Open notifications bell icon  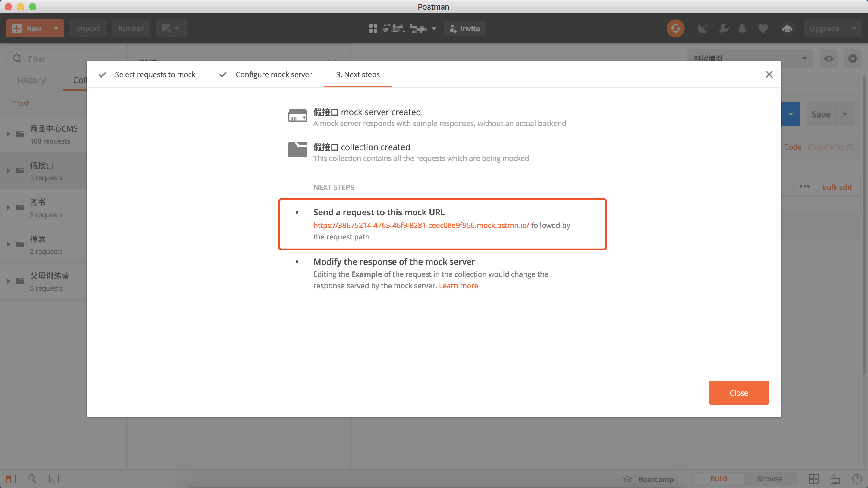point(742,29)
